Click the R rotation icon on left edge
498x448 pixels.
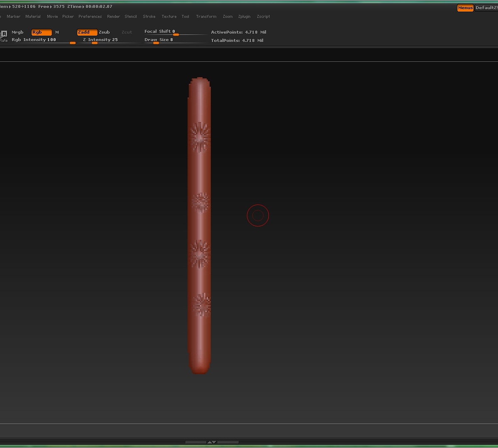click(4, 34)
